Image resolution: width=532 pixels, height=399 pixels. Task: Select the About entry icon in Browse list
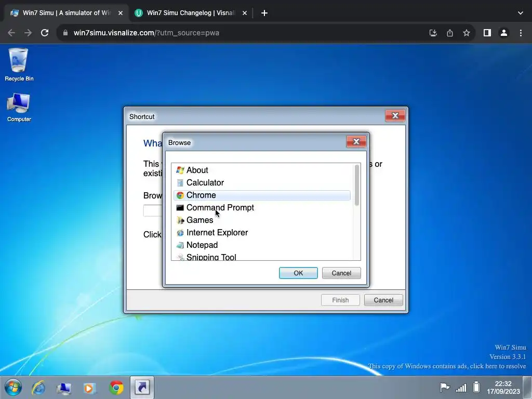(180, 170)
